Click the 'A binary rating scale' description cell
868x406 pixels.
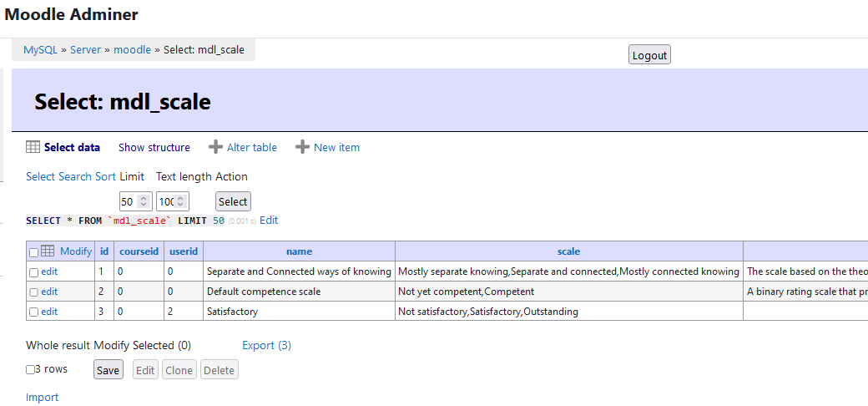(x=806, y=292)
